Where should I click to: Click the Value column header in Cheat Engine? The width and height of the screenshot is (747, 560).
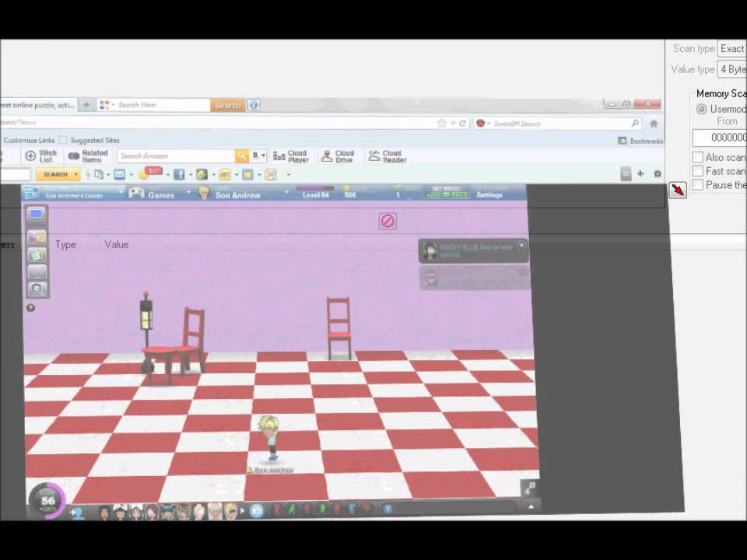(x=117, y=244)
